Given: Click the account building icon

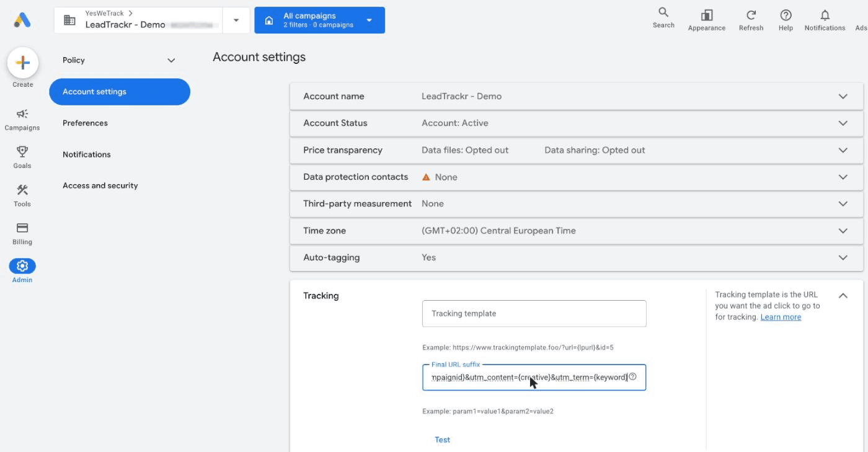Looking at the screenshot, I should pyautogui.click(x=70, y=20).
